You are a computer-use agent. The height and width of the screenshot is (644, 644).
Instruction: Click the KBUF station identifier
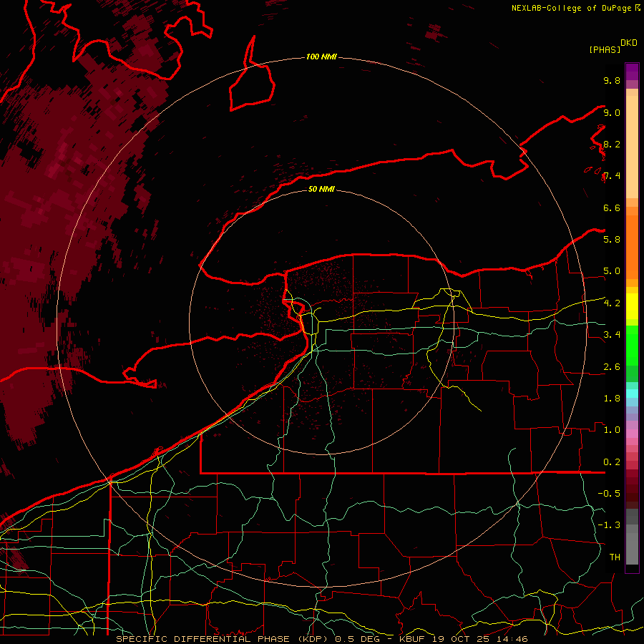[411, 639]
